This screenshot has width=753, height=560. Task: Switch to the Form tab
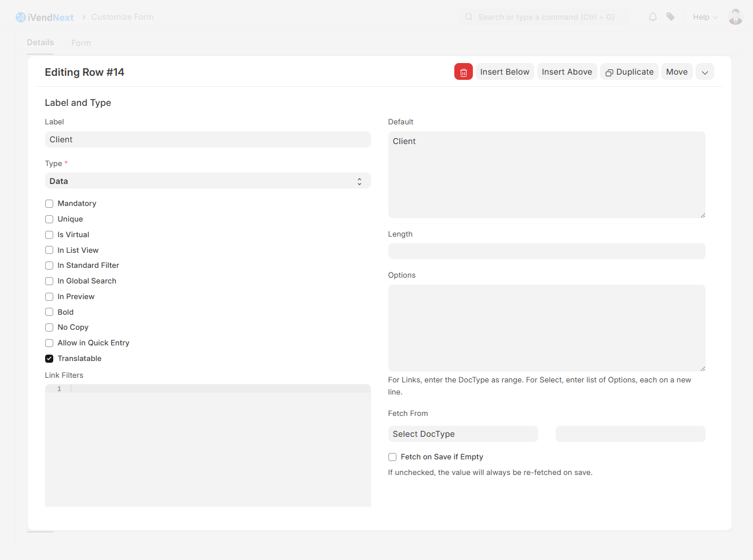[x=80, y=42]
